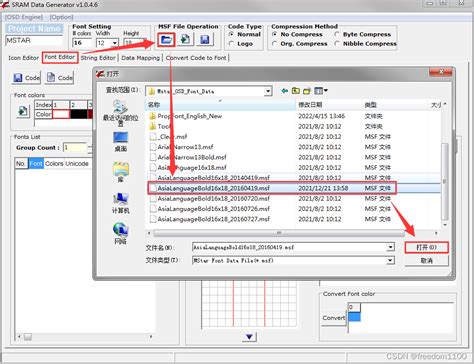Open Recent Places in dialog sidebar

[120, 113]
